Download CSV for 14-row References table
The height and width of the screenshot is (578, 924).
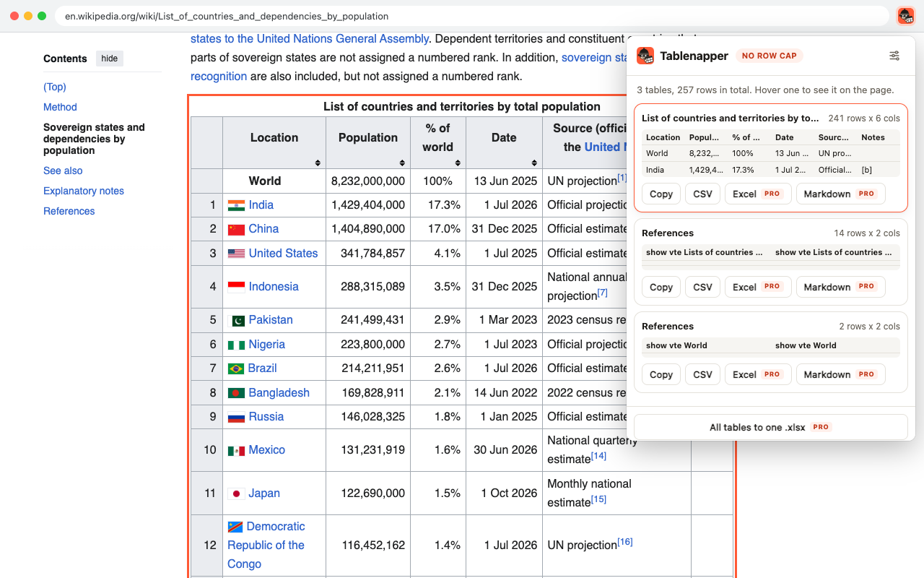(702, 287)
